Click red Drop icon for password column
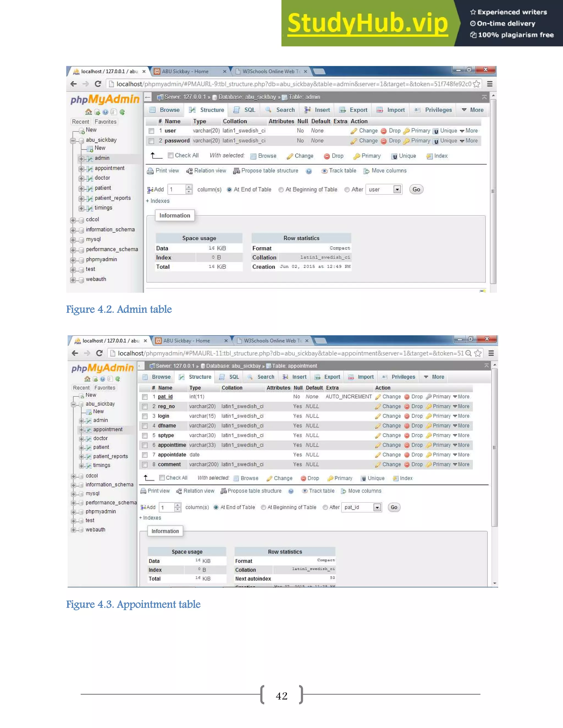Image resolution: width=563 pixels, height=728 pixels. (x=383, y=141)
